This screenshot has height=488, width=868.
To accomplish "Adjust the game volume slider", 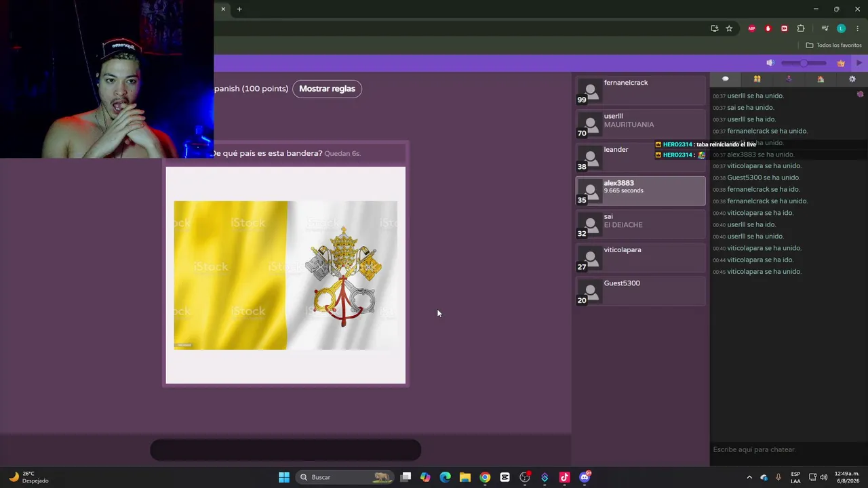I will [804, 63].
